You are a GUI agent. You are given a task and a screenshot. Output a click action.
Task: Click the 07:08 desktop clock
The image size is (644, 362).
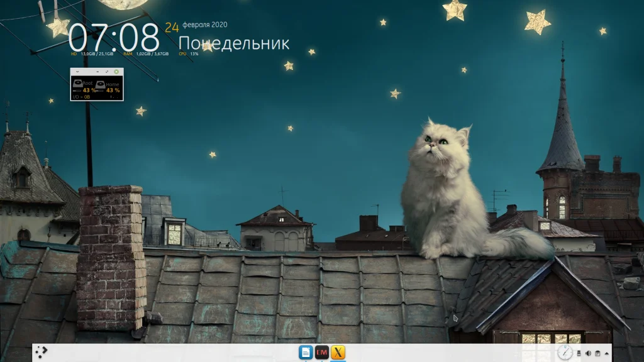click(114, 37)
